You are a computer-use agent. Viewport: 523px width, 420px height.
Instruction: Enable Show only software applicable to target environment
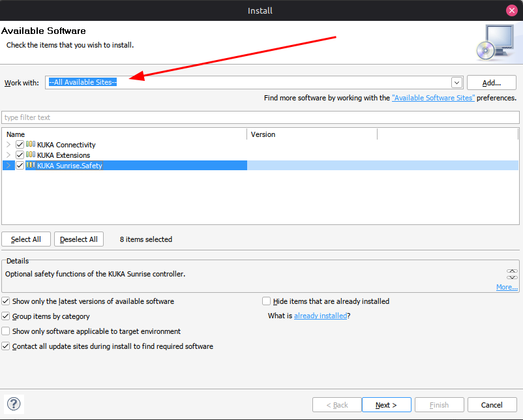tap(6, 331)
